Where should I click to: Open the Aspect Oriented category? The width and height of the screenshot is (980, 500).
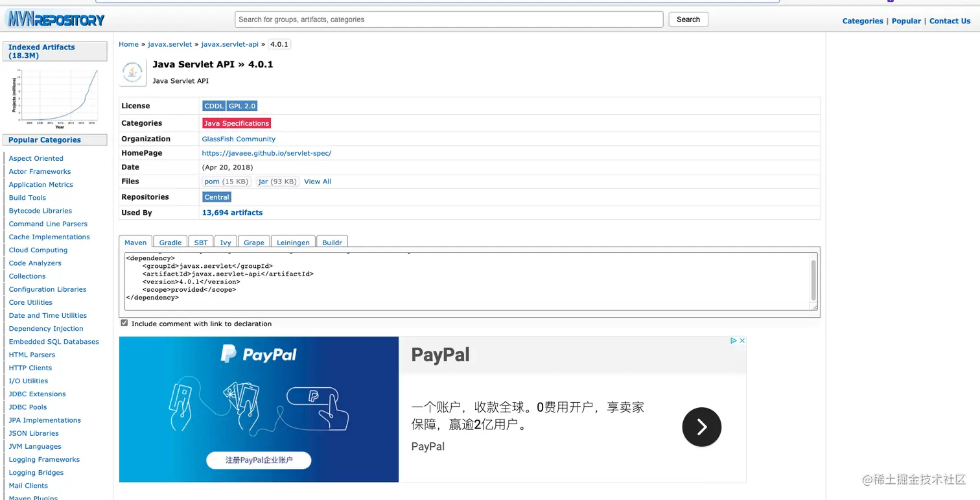(x=36, y=158)
